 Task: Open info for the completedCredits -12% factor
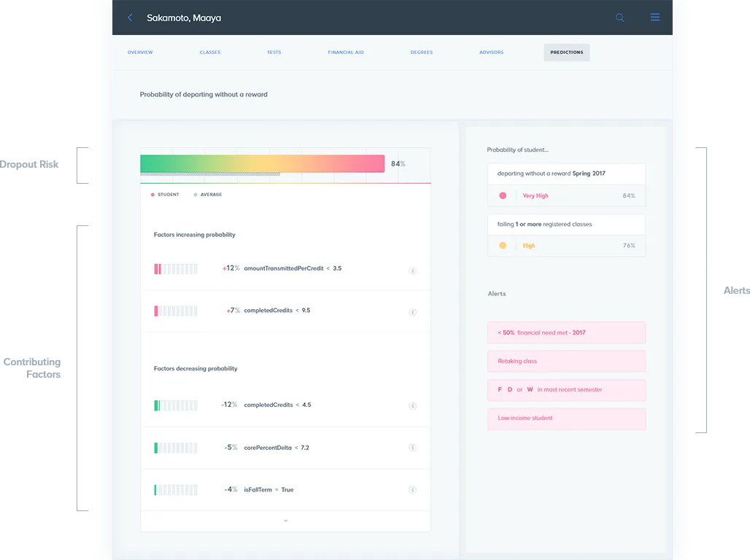pos(412,405)
